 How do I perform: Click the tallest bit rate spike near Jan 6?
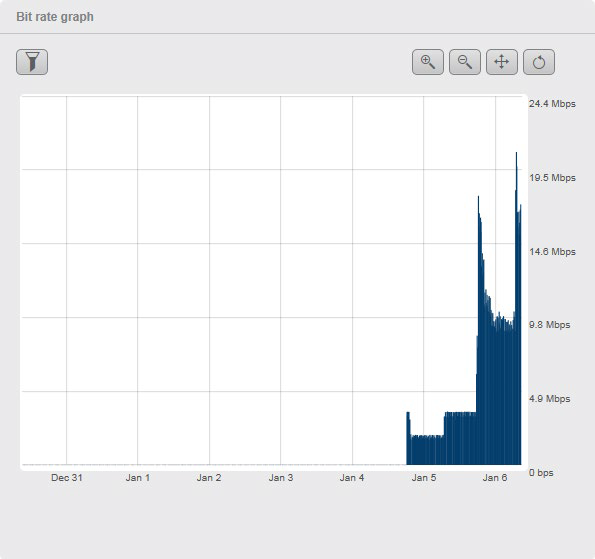pos(516,308)
